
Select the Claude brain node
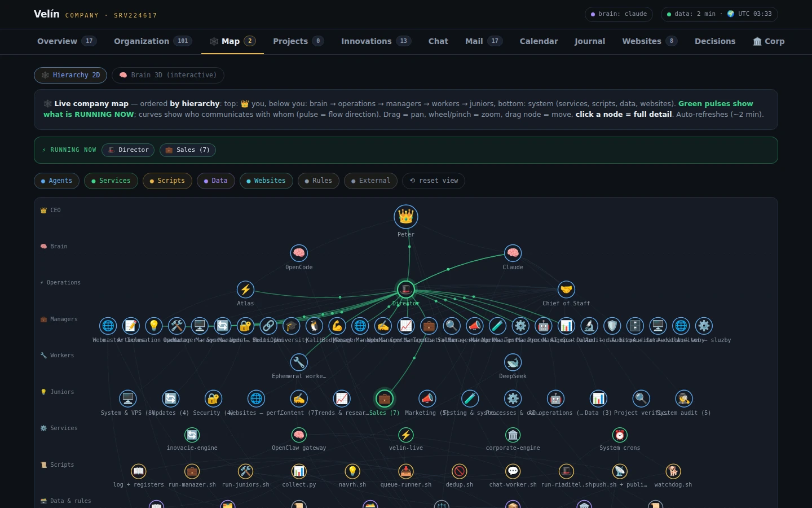(513, 253)
